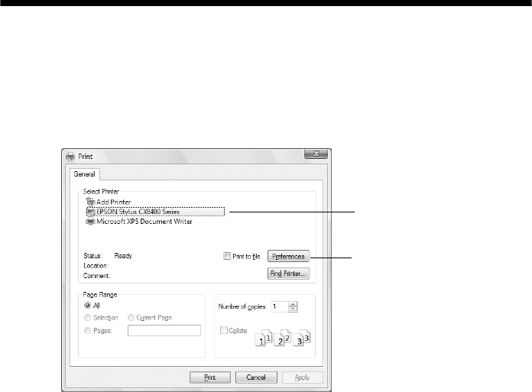Choose the Selection radio button
Viewport: 532px width, 392px height.
[x=88, y=318]
